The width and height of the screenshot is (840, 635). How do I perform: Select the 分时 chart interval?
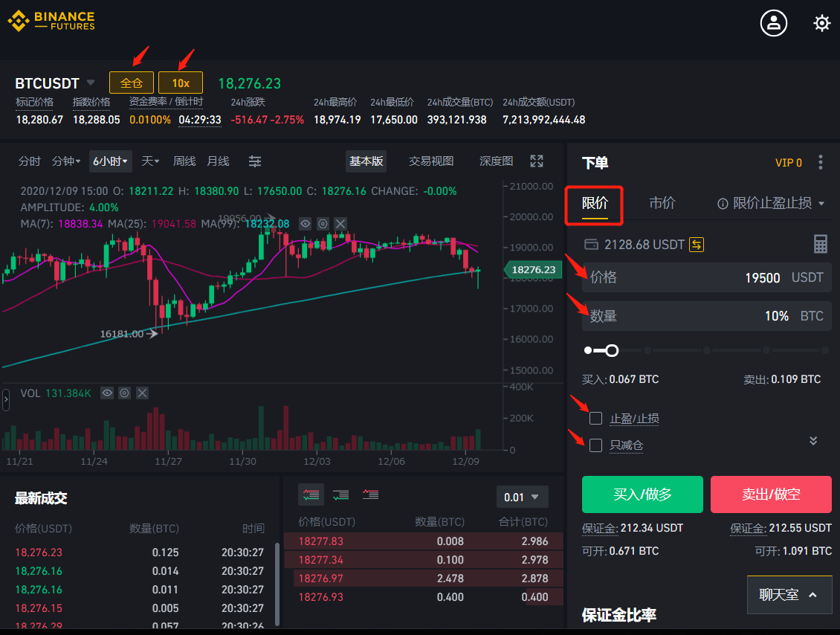tap(30, 161)
